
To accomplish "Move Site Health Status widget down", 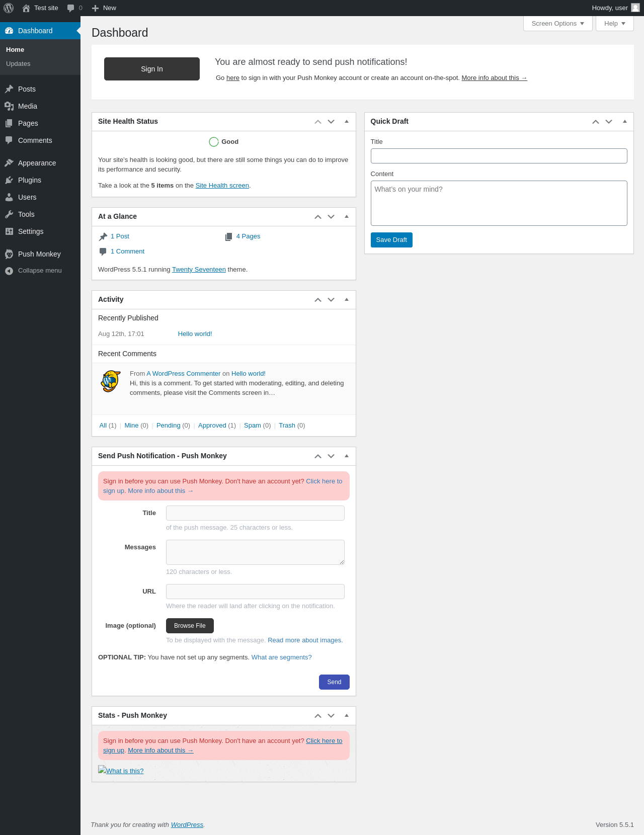I will tap(331, 122).
